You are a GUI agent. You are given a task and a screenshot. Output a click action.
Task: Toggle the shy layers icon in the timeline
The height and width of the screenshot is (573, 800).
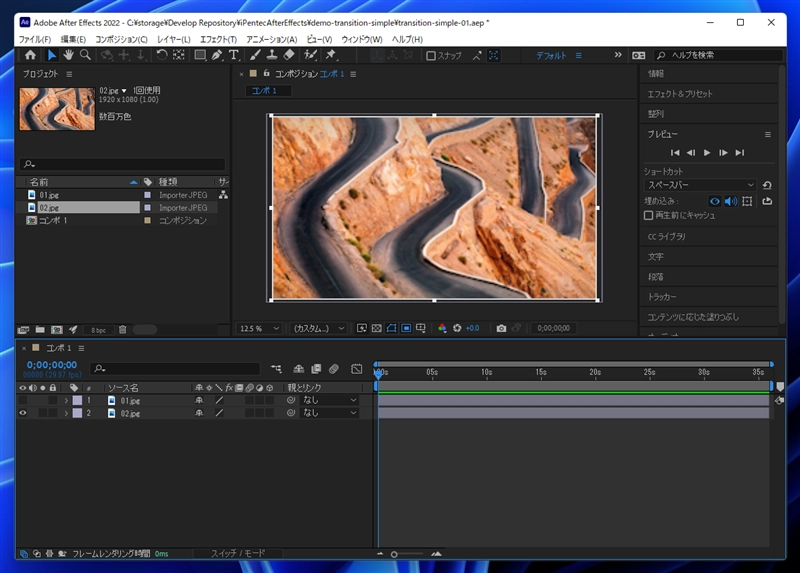(x=298, y=368)
